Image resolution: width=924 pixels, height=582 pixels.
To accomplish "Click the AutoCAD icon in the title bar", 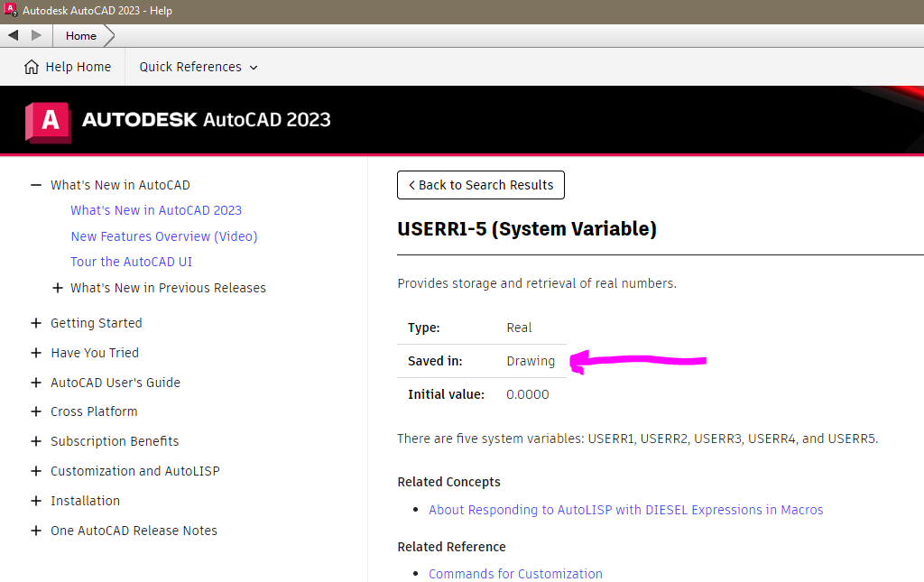I will pyautogui.click(x=10, y=10).
